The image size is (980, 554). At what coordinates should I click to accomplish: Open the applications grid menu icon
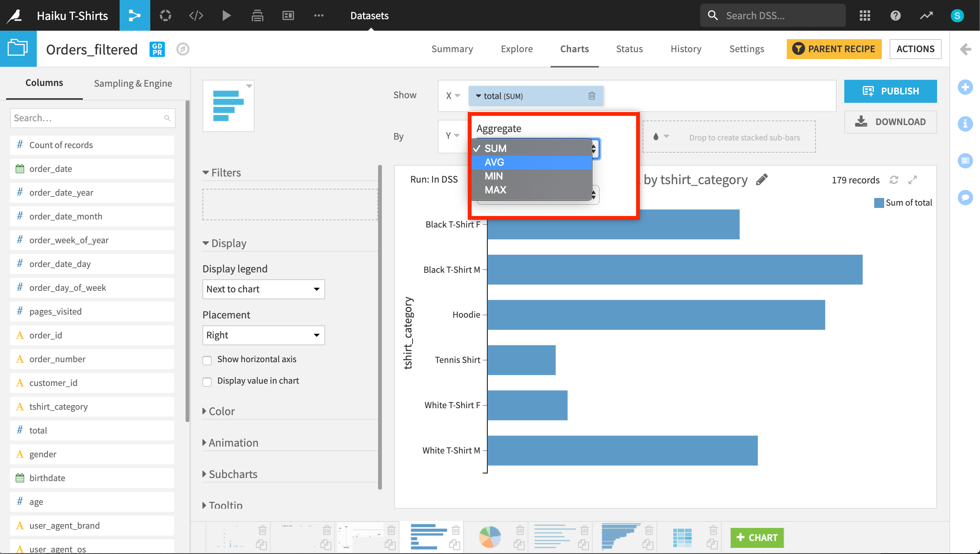(x=865, y=15)
